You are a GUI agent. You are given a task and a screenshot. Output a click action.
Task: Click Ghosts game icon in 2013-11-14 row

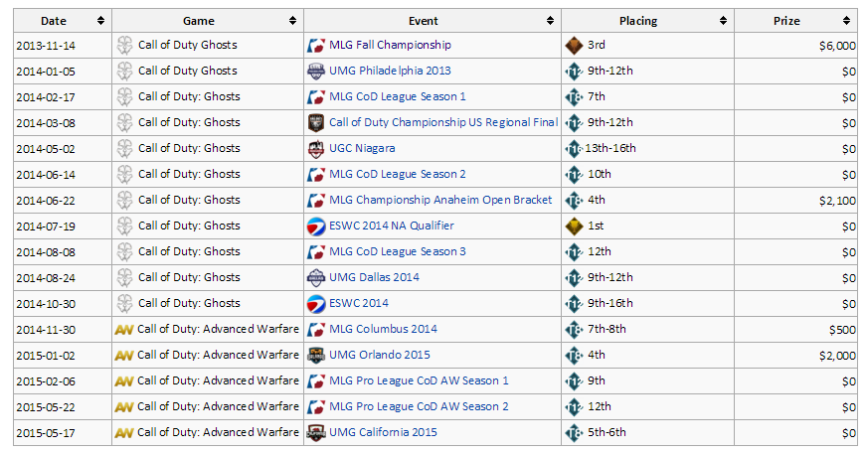(125, 46)
